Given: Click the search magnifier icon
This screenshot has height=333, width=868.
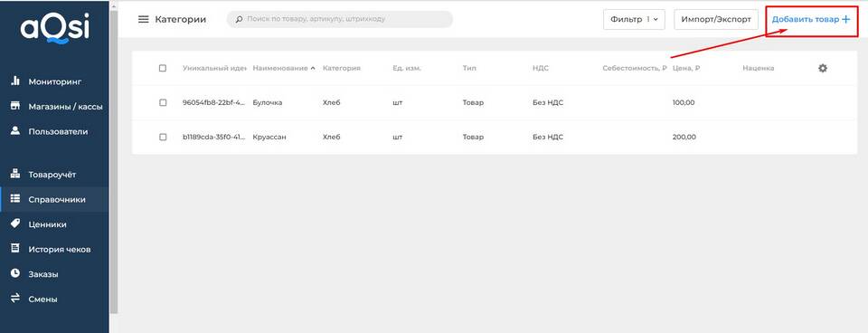Looking at the screenshot, I should tap(239, 19).
